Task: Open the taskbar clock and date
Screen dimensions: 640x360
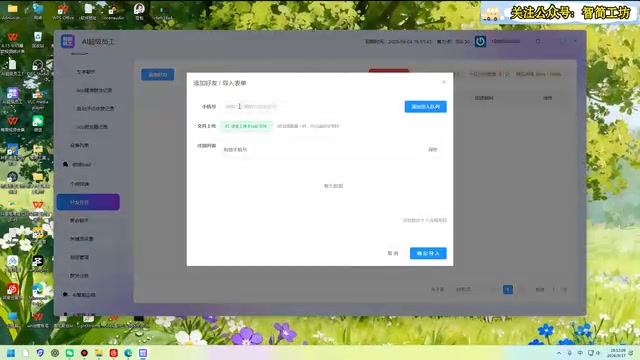Action: click(617, 353)
